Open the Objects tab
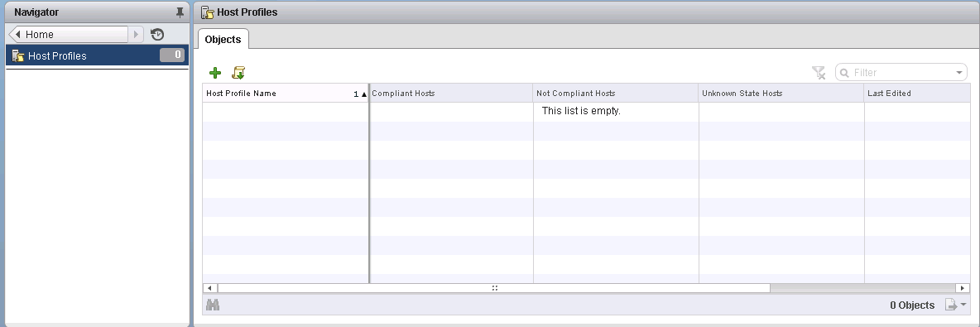This screenshot has height=327, width=980. [223, 40]
